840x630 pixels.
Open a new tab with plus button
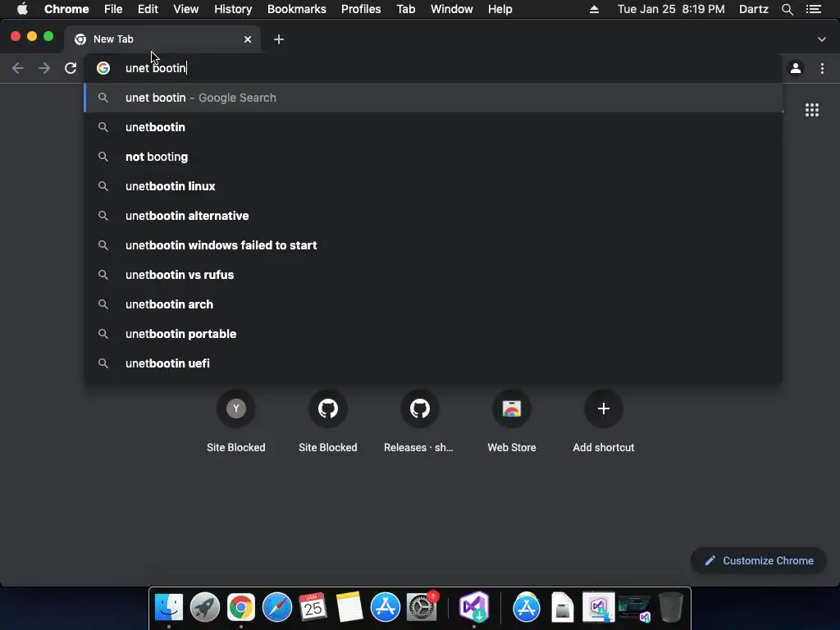click(x=279, y=39)
